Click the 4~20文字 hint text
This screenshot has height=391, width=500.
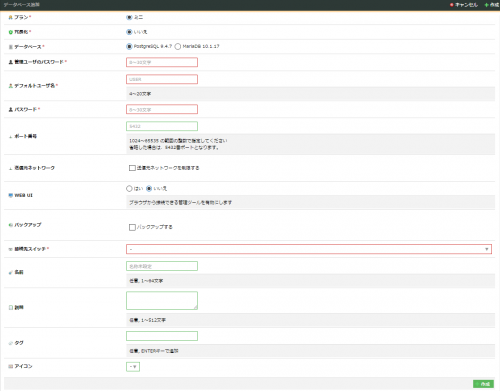point(140,94)
